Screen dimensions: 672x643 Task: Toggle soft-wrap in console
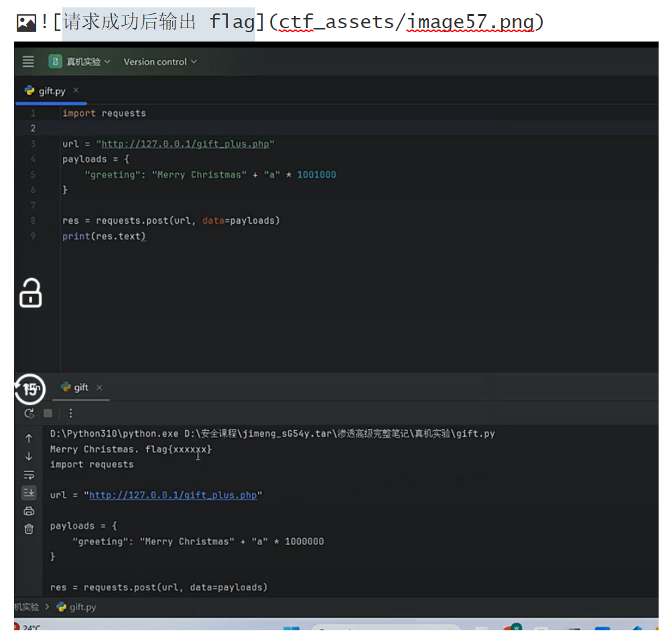(29, 475)
